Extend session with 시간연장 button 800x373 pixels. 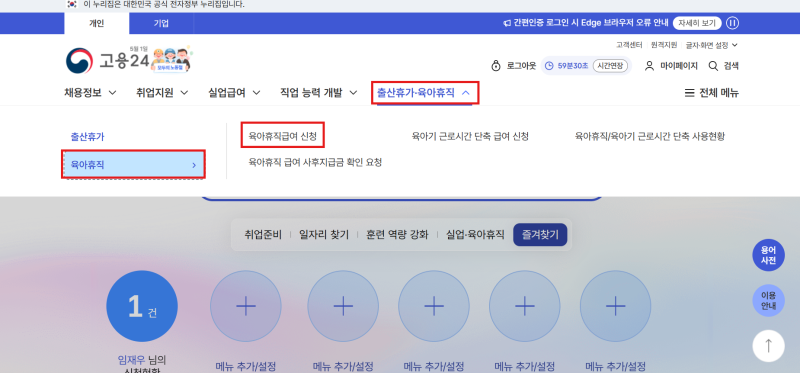pyautogui.click(x=610, y=66)
